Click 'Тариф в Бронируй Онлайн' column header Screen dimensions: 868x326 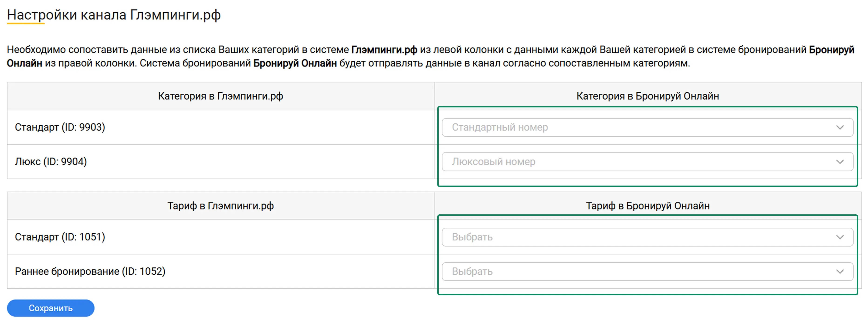coord(647,206)
